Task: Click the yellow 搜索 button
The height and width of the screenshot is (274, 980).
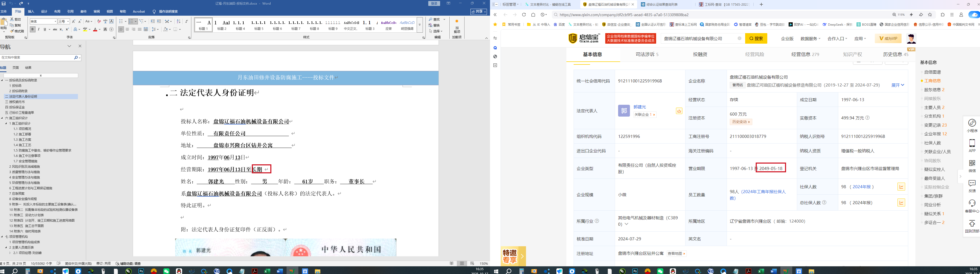Action: tap(756, 38)
